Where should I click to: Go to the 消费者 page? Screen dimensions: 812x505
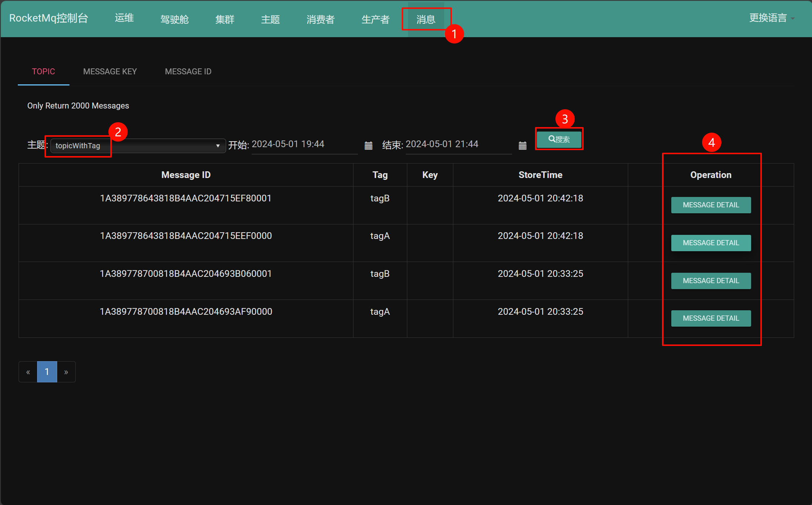320,19
